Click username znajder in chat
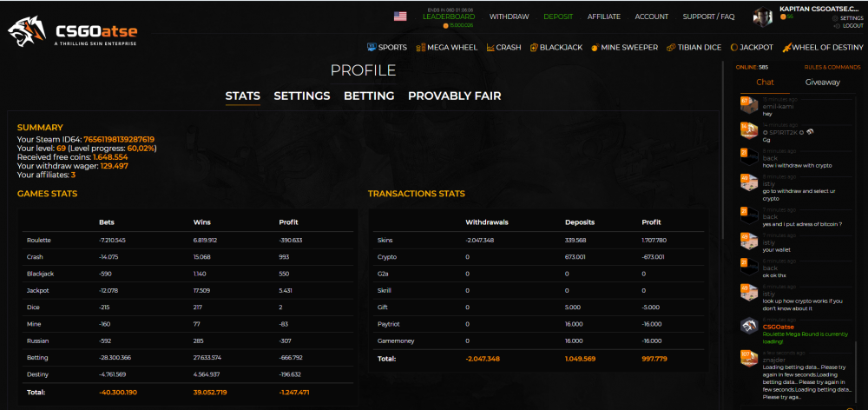The height and width of the screenshot is (410, 868). [774, 360]
